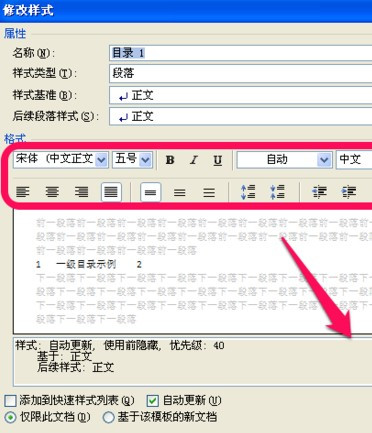Increase paragraph spacing icon
The image size is (372, 433).
(248, 192)
